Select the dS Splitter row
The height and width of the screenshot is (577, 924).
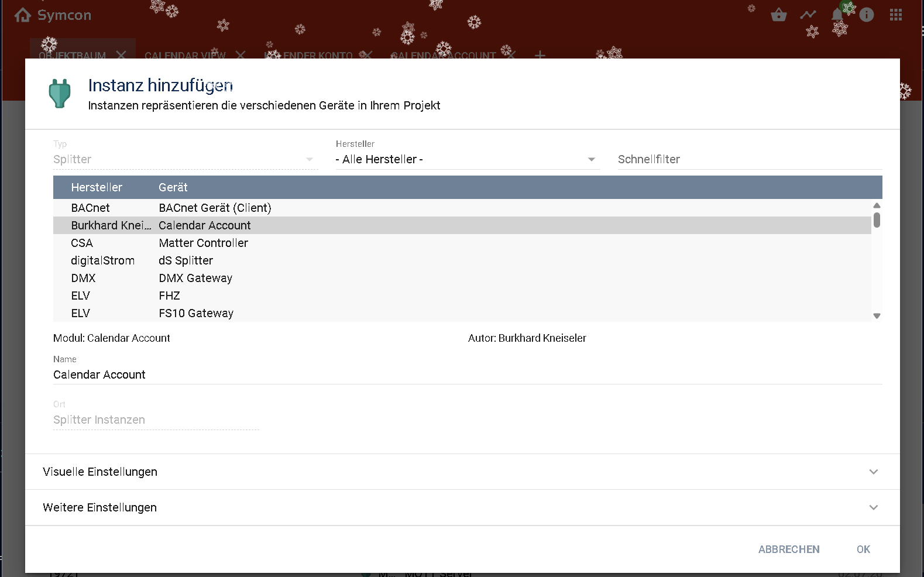462,260
